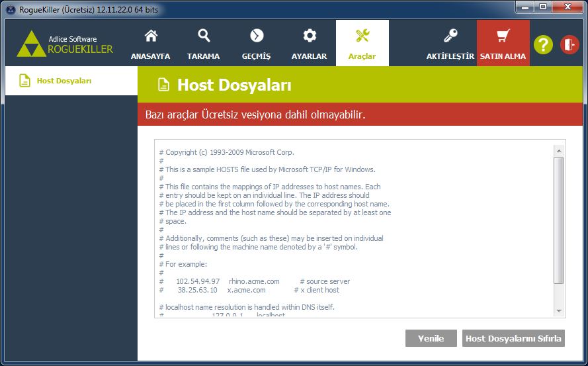Click the Yenile button
The height and width of the screenshot is (366, 588).
tap(431, 338)
